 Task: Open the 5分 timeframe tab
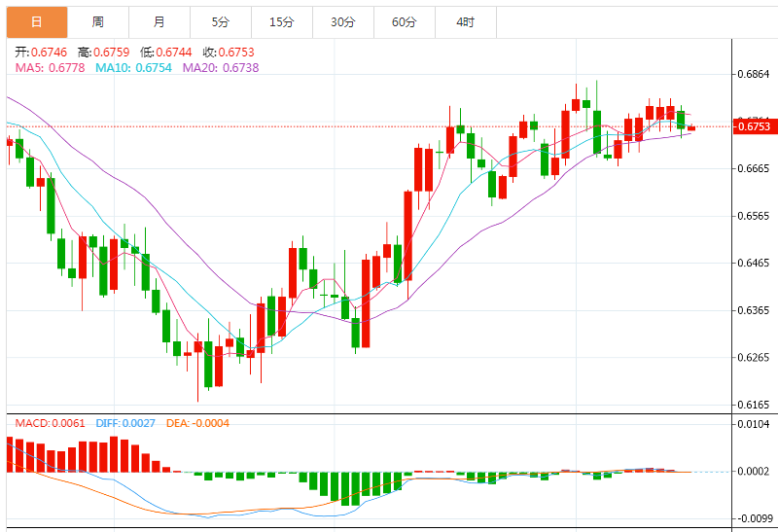click(x=221, y=22)
